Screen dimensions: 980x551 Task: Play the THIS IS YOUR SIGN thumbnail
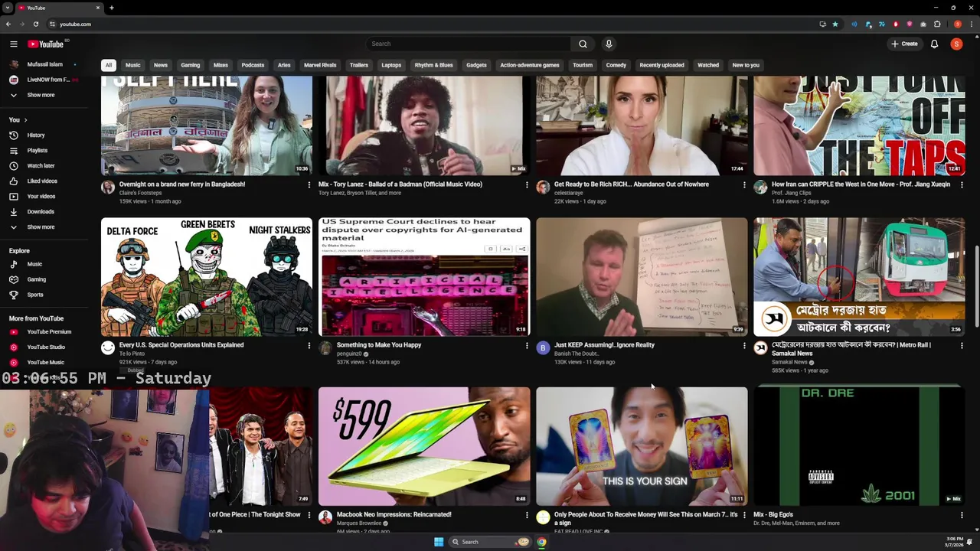tap(642, 446)
